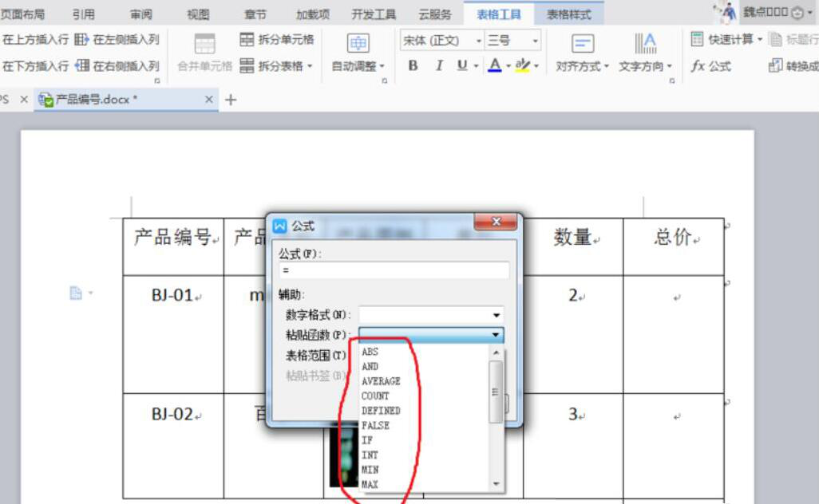Screen dimensions: 819x504
Task: Switch to the 章节 ribbon tab
Action: pos(255,14)
